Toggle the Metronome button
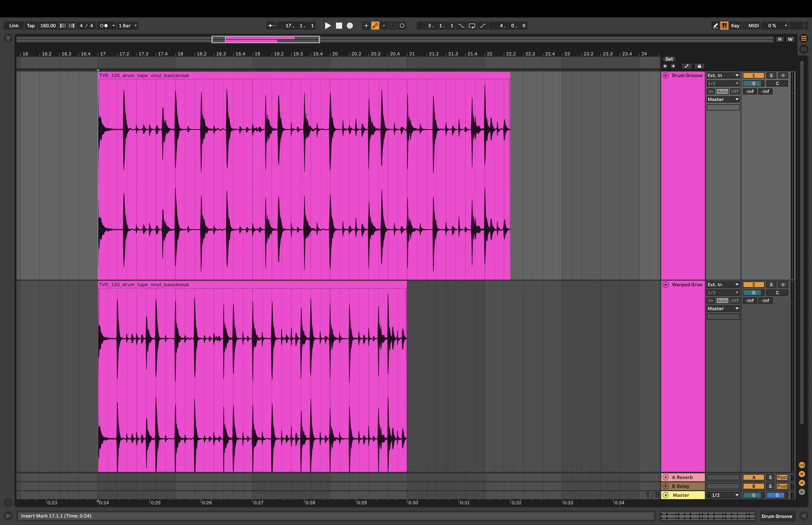 click(x=104, y=26)
